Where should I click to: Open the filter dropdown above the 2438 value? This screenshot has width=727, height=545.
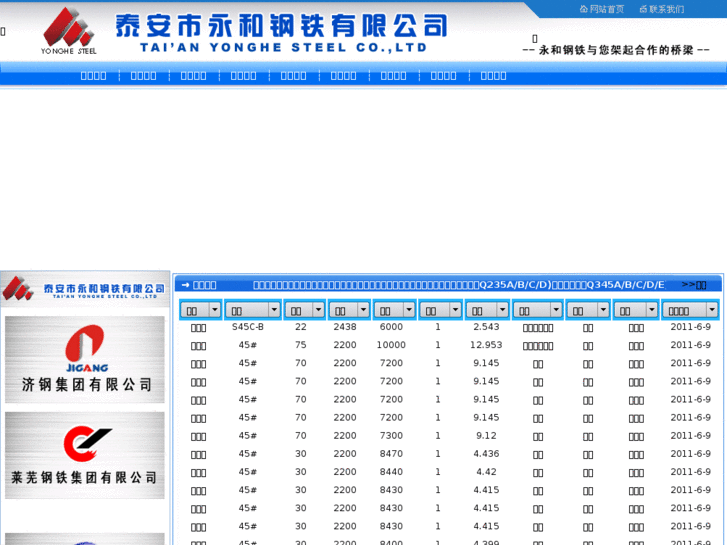click(x=349, y=310)
